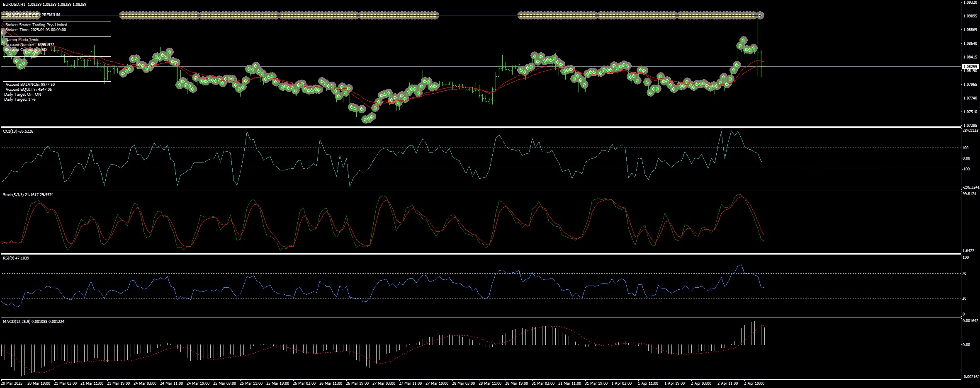Click the 1 Apr 11:00 time axis label

[x=648, y=383]
